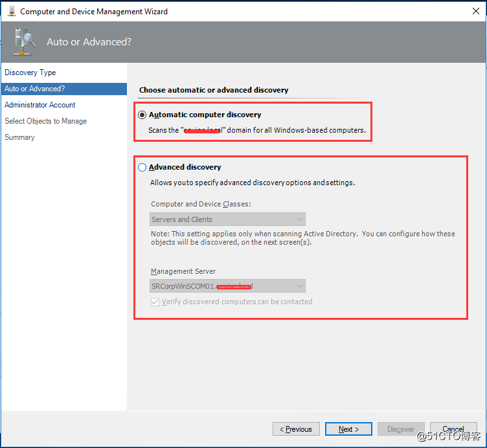The width and height of the screenshot is (487, 448).
Task: Click the 'Choose automatic or advanced discovery' heading
Action: (x=214, y=90)
